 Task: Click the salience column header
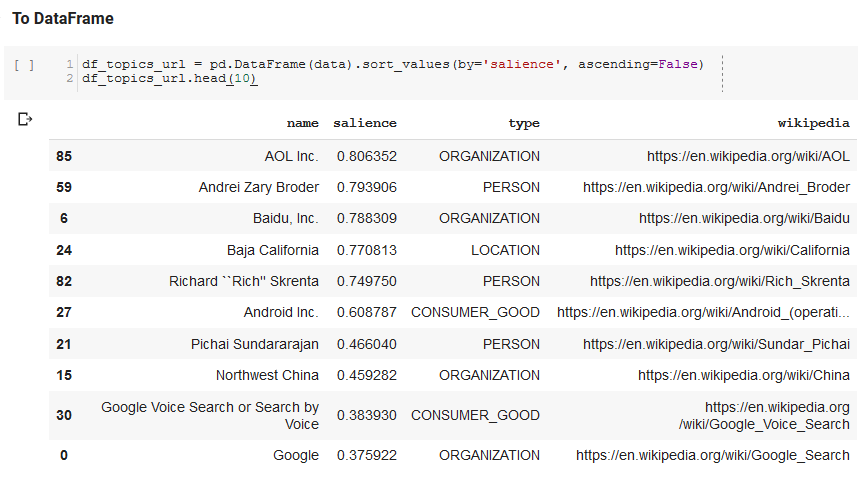tap(365, 123)
